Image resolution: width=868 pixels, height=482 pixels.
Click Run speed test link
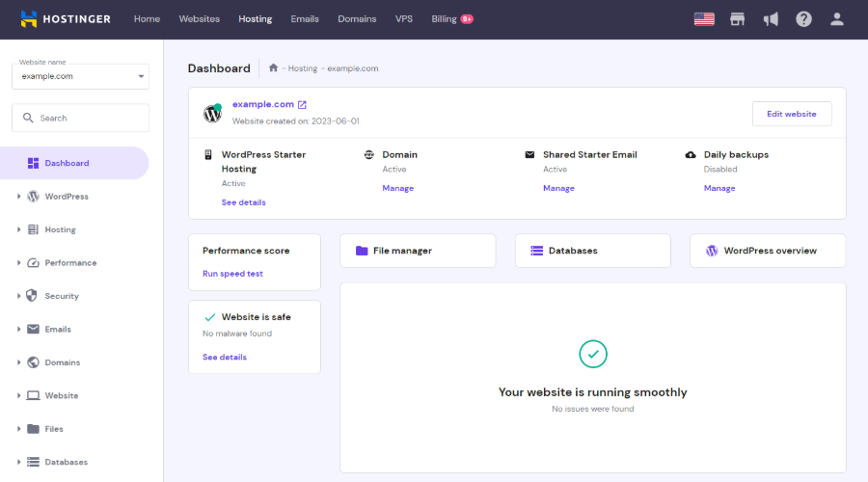point(232,274)
